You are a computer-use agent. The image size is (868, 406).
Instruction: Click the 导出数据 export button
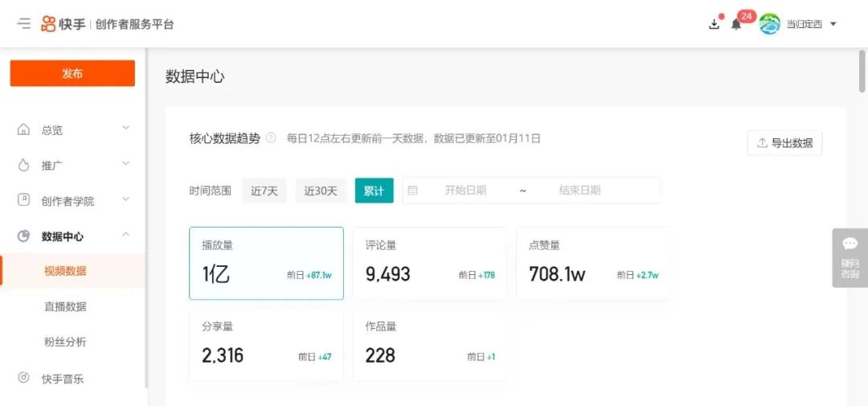(784, 143)
